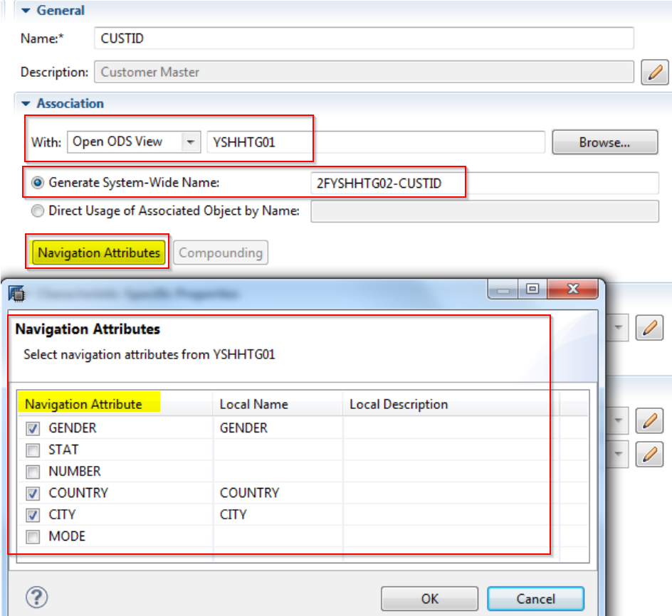Click the Name field containing CUSTID

tap(364, 38)
